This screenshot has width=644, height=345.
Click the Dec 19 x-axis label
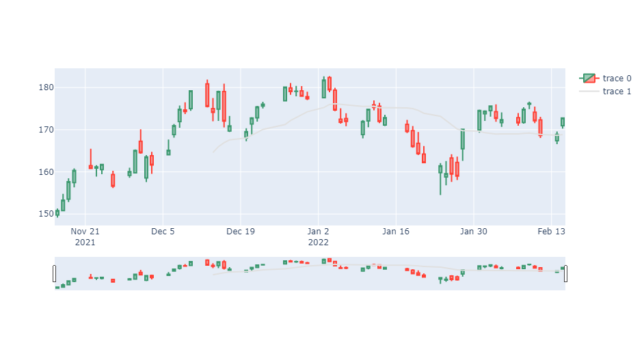(241, 232)
